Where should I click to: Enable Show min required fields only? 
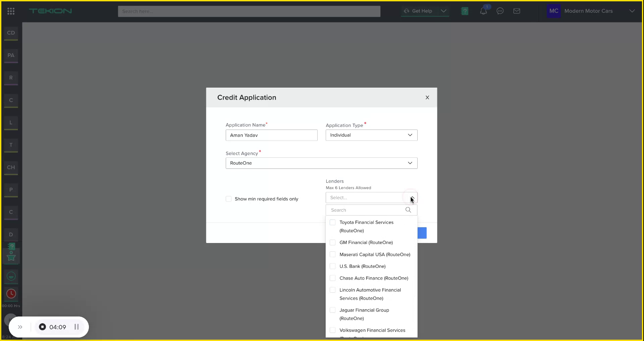pyautogui.click(x=228, y=199)
